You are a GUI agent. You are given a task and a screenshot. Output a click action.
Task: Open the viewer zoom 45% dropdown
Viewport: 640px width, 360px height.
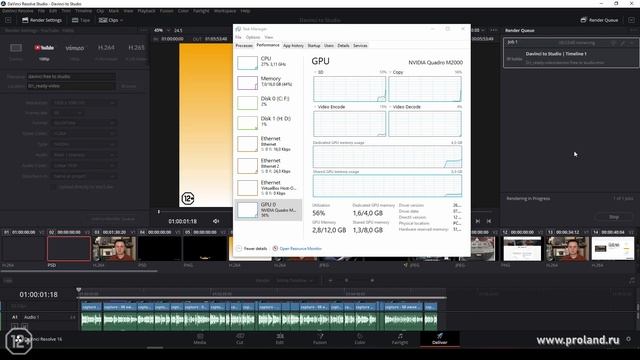(162, 31)
